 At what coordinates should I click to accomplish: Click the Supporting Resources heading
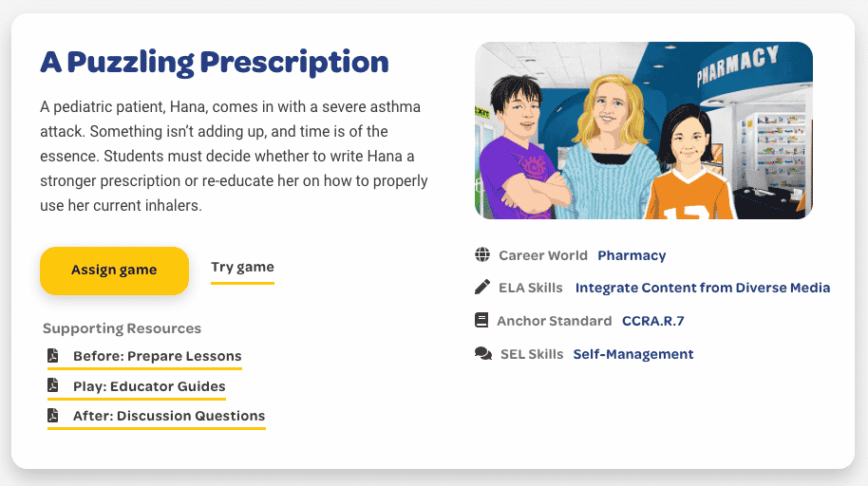tap(122, 328)
